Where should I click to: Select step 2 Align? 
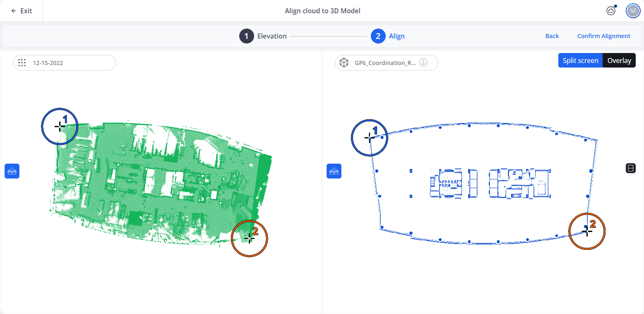tap(388, 36)
